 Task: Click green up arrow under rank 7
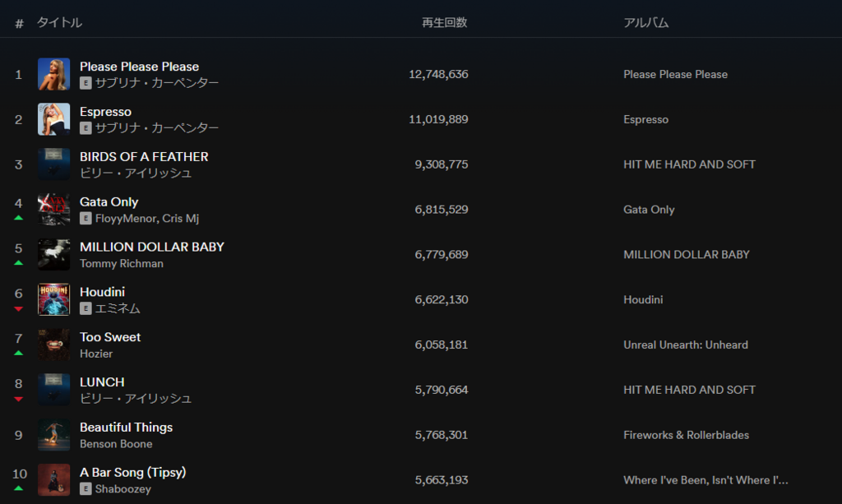click(x=18, y=354)
